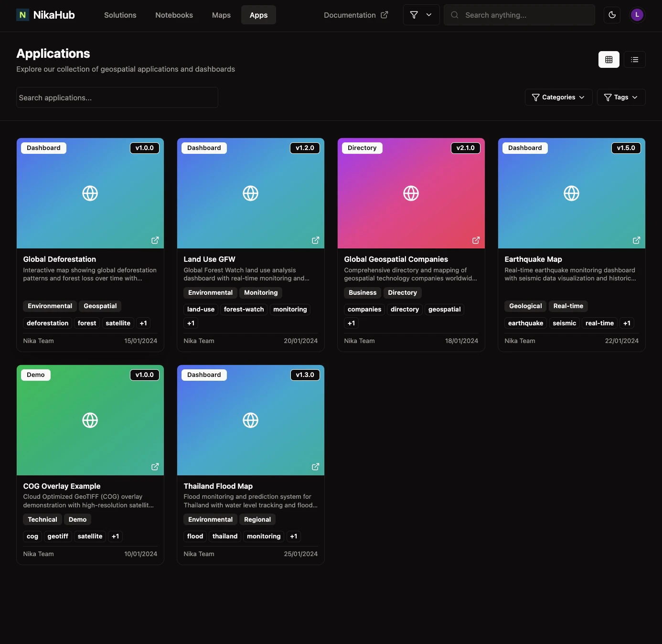Screen dimensions: 662x644
Task: Click the globe icon on Thailand Flood Map
Action: tap(250, 420)
